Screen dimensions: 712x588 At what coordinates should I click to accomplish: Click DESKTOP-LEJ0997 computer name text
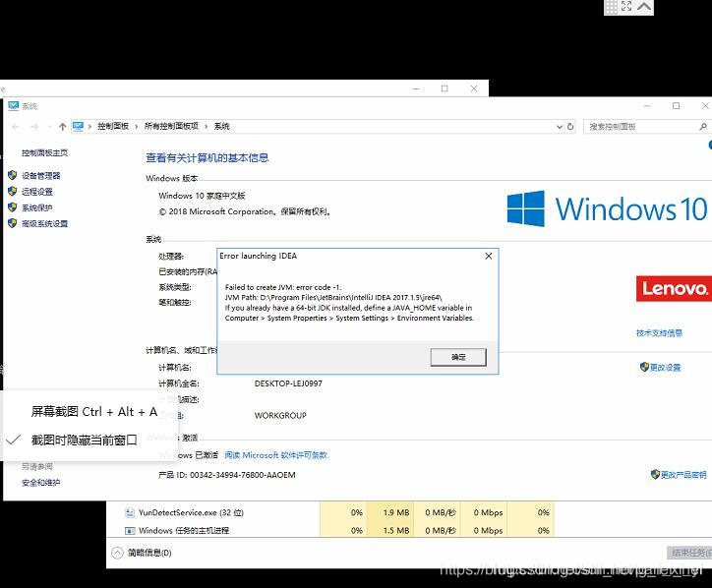[x=288, y=383]
